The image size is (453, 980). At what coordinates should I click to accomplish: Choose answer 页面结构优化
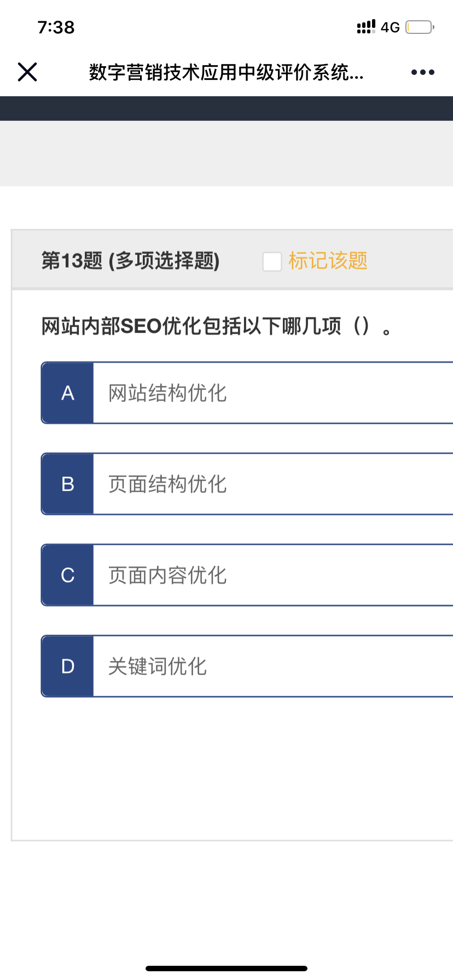(x=167, y=484)
